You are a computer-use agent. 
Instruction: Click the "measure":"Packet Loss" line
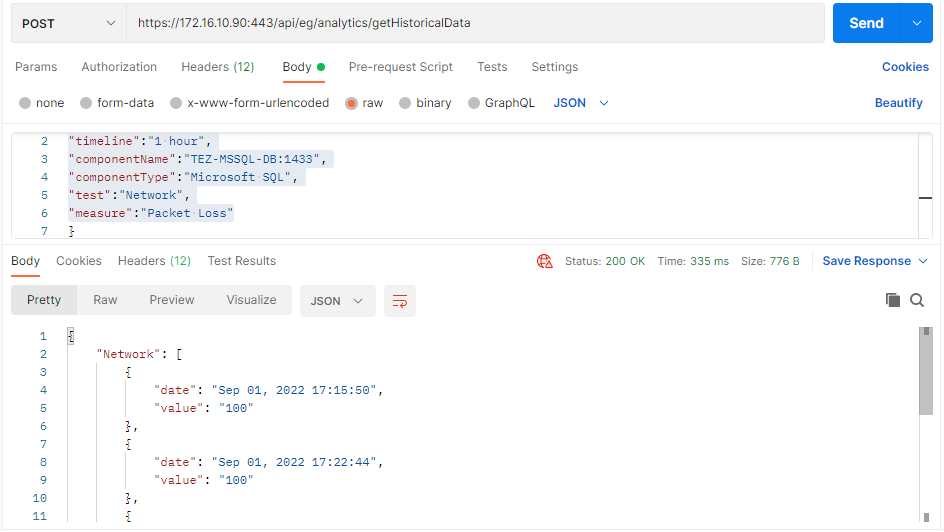pos(151,213)
